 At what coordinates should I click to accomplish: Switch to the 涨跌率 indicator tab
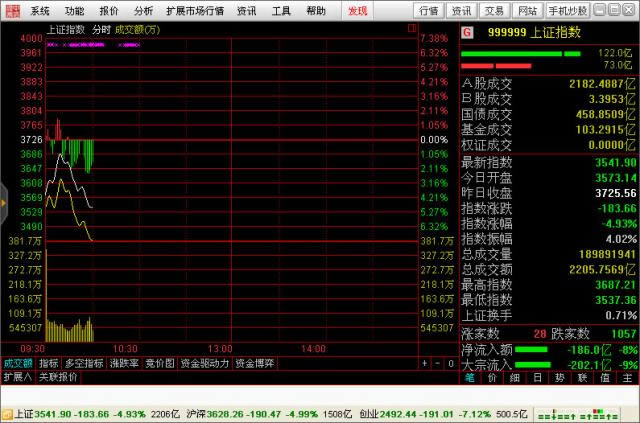point(124,363)
